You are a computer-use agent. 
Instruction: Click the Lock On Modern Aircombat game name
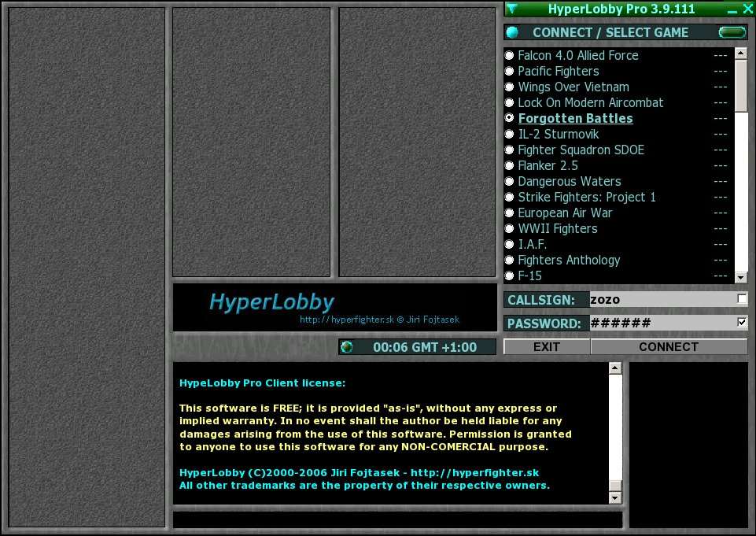coord(591,103)
